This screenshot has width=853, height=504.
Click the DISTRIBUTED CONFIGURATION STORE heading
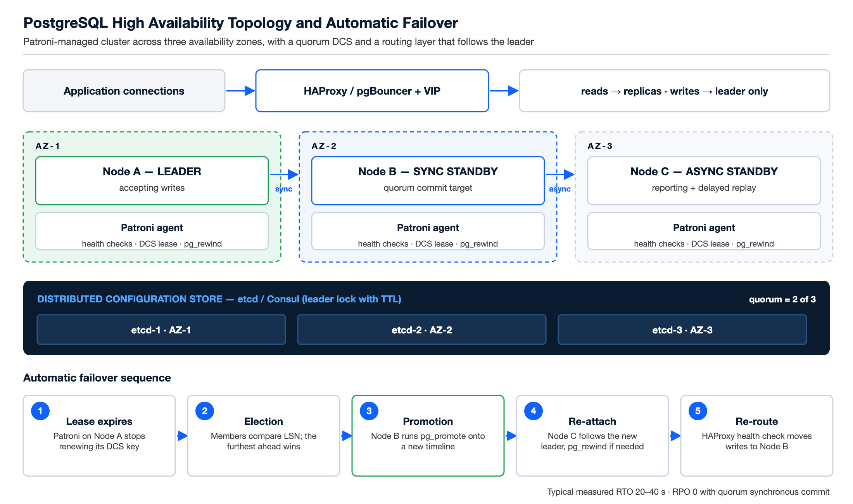pos(219,299)
